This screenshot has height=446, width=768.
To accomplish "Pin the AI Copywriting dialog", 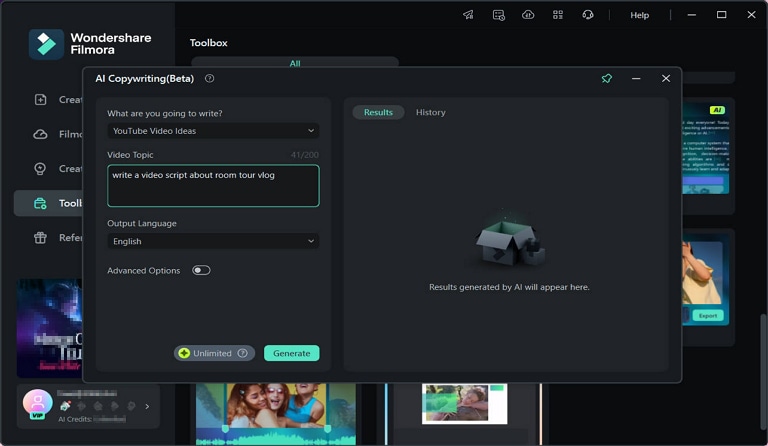I will (607, 78).
